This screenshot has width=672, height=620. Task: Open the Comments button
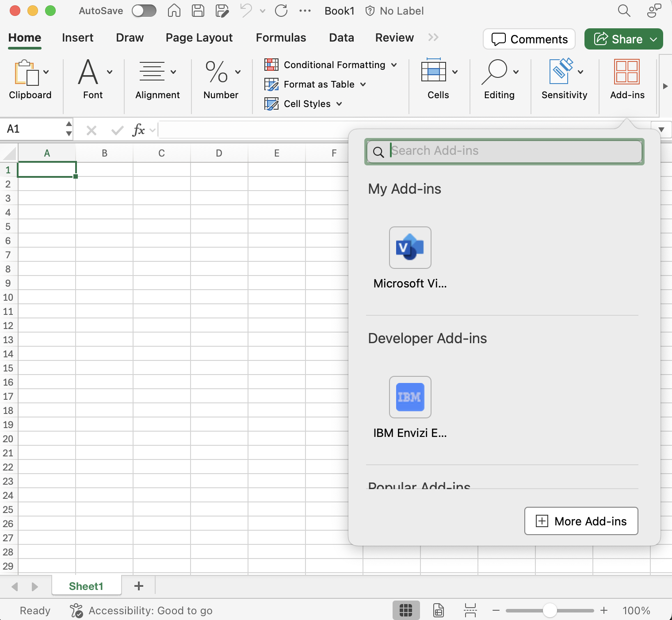pyautogui.click(x=529, y=39)
